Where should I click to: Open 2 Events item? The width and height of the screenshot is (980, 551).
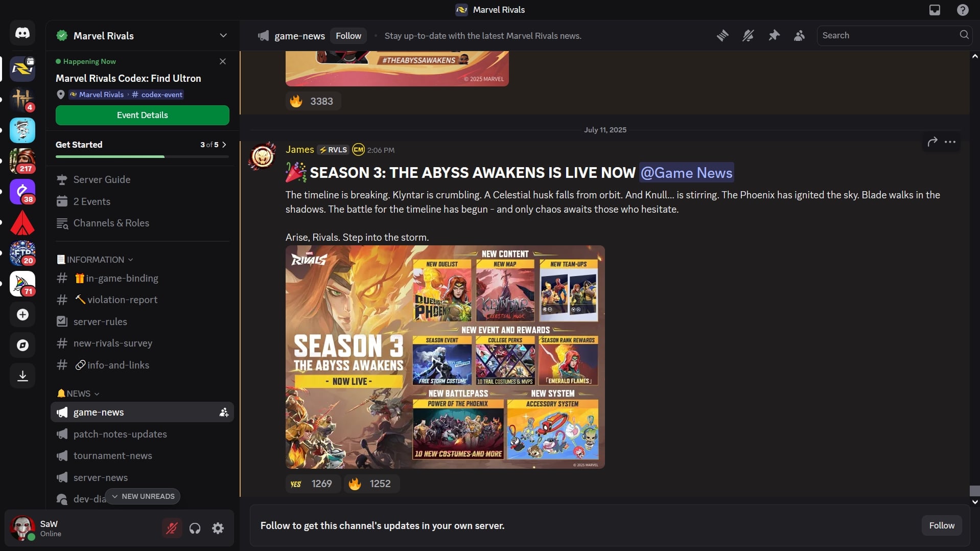pos(143,201)
